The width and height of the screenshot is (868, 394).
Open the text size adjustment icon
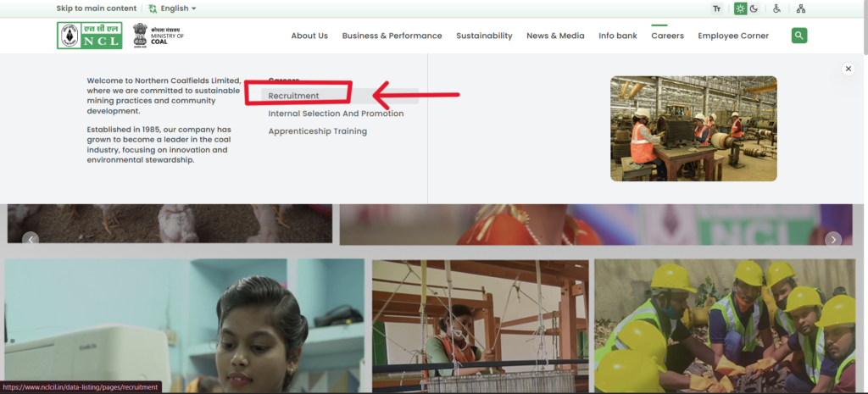[x=717, y=8]
